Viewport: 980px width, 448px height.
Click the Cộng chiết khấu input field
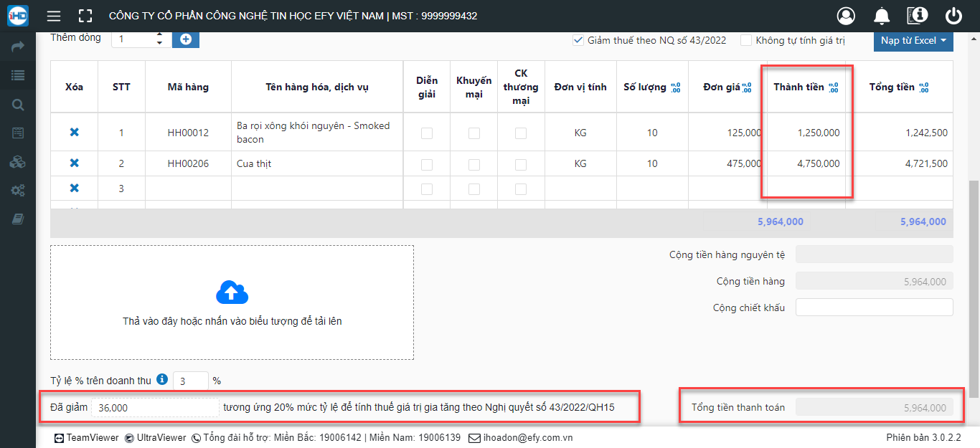[875, 308]
